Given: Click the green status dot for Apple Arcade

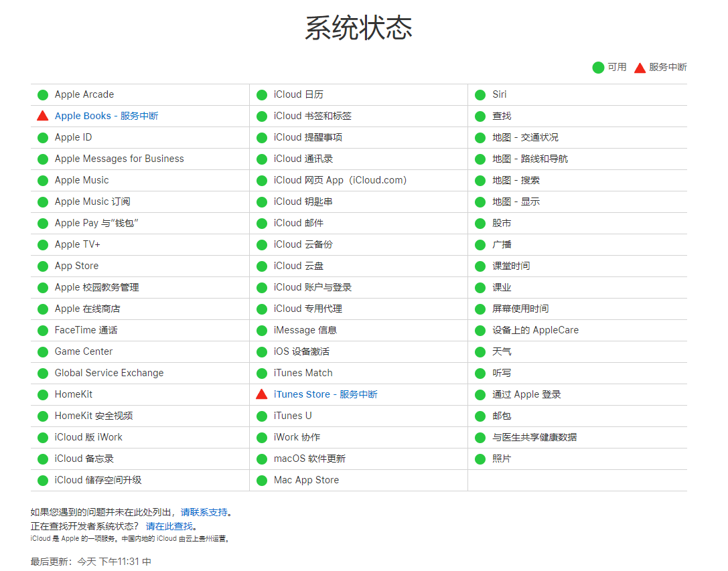Looking at the screenshot, I should point(43,95).
